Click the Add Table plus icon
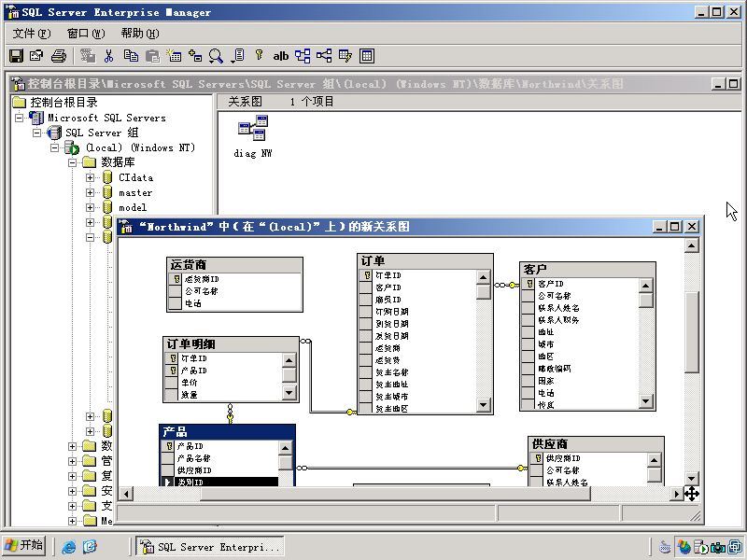This screenshot has height=560, width=747. pos(195,56)
